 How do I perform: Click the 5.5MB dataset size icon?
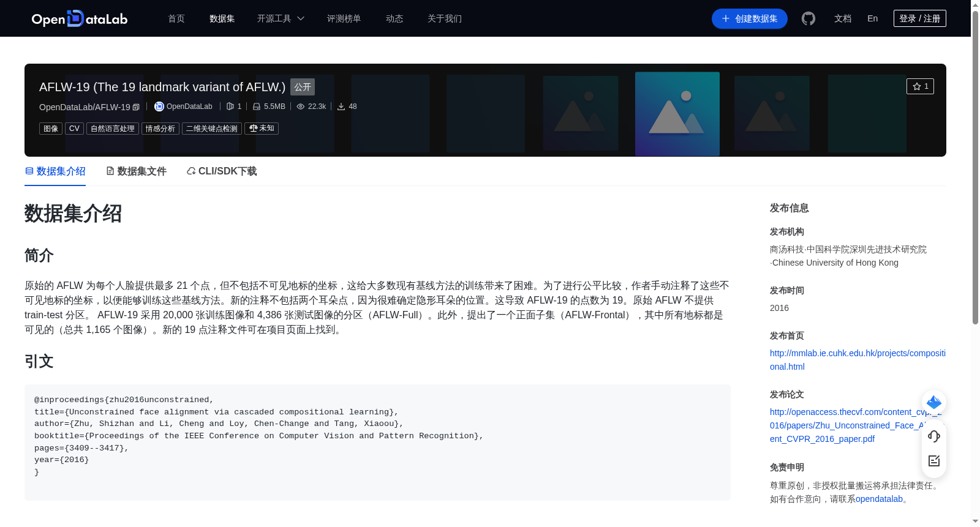coord(257,107)
